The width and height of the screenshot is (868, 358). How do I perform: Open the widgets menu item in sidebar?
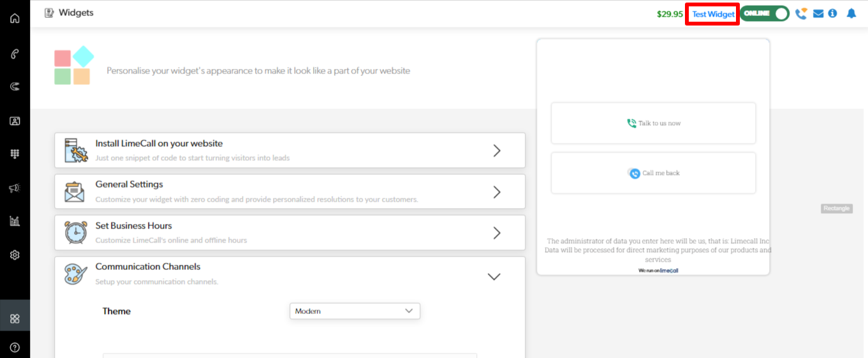point(15,318)
